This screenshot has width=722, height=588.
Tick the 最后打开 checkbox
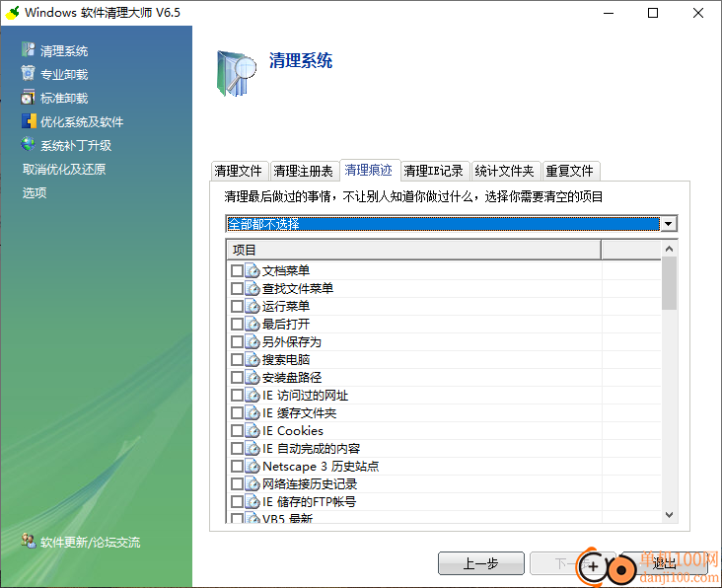(x=237, y=325)
